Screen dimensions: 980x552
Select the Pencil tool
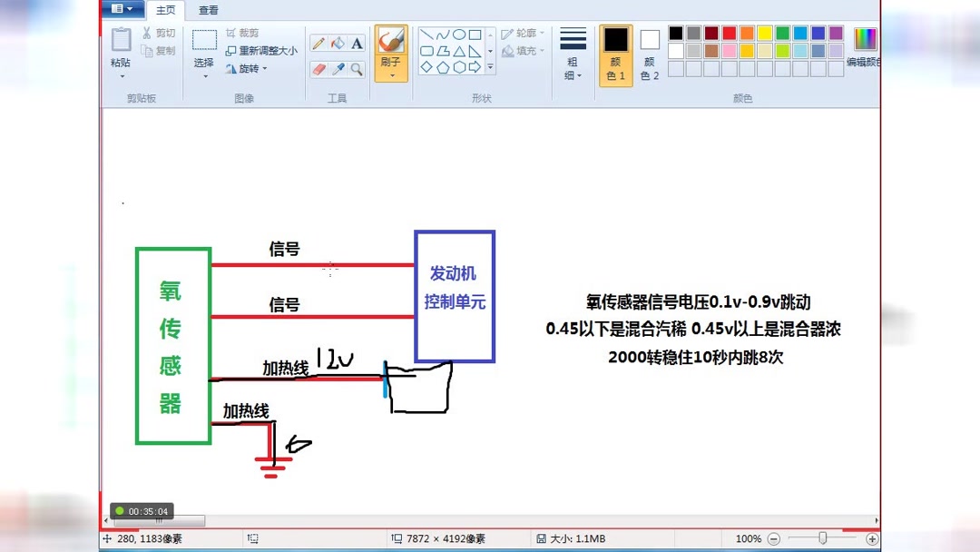click(318, 42)
